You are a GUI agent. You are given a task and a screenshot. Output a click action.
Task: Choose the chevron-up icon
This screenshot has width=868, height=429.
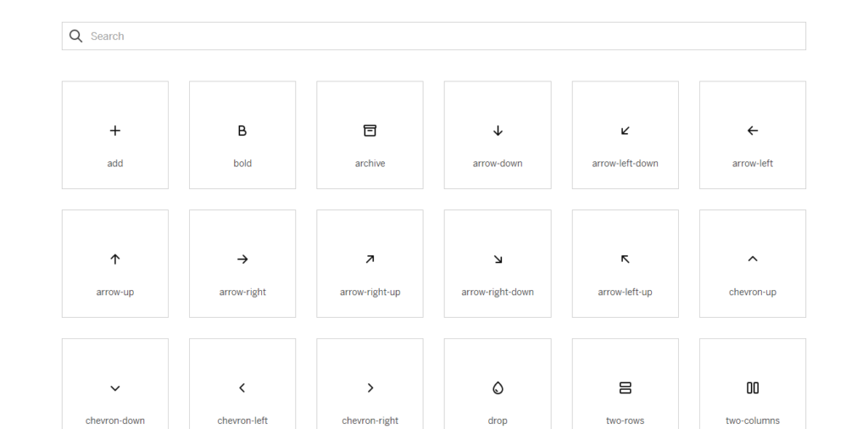(x=753, y=259)
